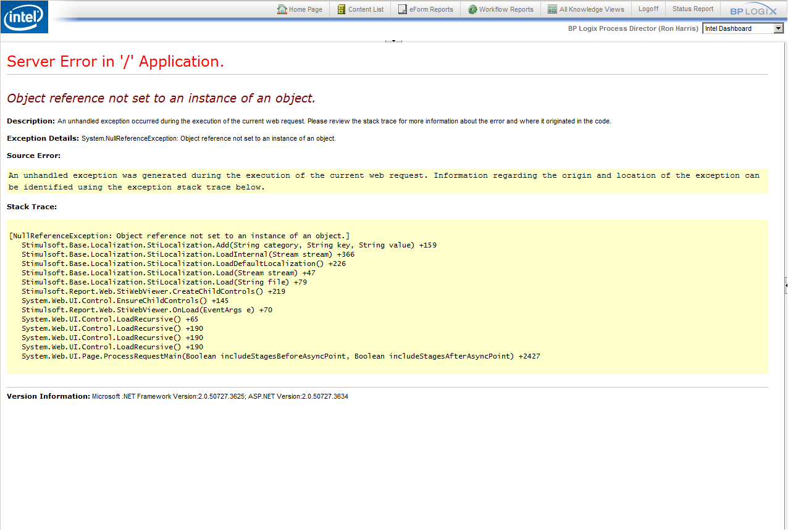
Task: Click the 'StiLocalization.Load(Stream stream) +47' line
Action: click(x=169, y=273)
